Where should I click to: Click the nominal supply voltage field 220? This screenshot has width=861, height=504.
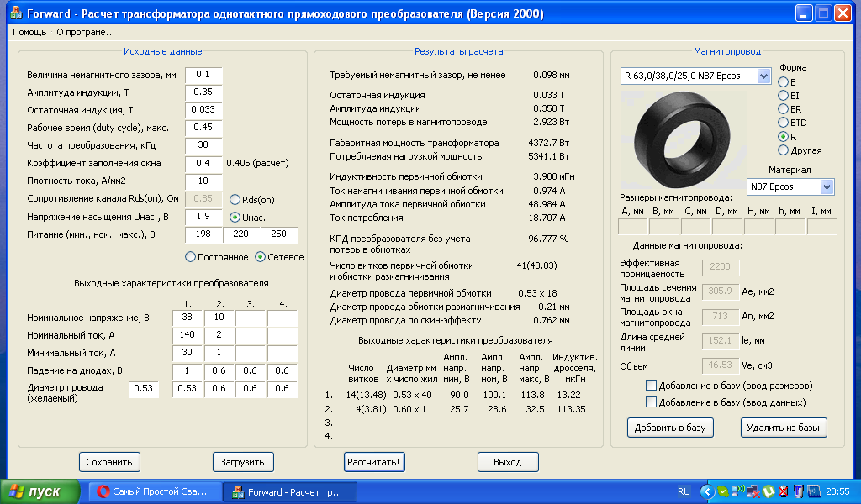[x=241, y=234]
